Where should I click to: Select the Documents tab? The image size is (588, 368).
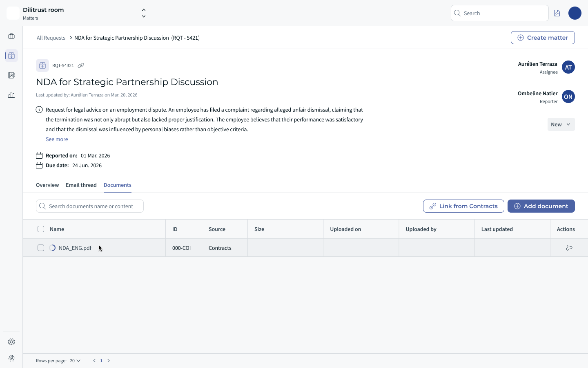(x=118, y=185)
